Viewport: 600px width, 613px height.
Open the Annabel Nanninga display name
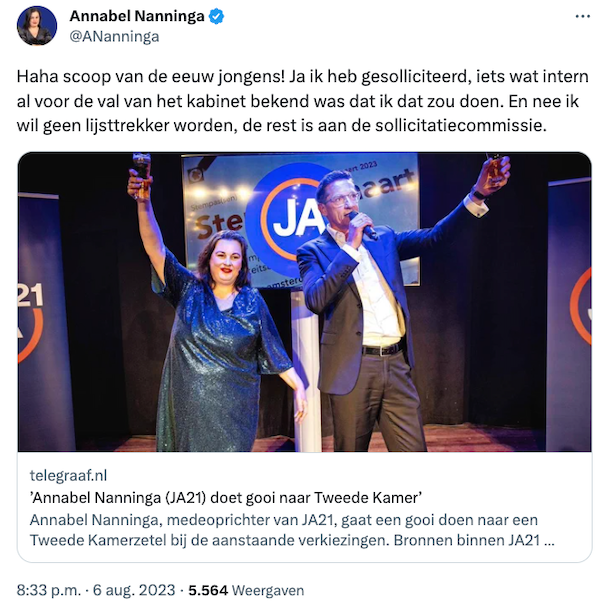point(137,16)
